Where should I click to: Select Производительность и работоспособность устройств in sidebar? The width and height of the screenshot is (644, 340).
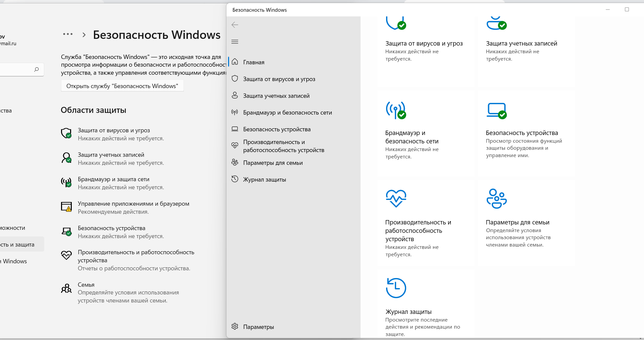click(x=293, y=146)
